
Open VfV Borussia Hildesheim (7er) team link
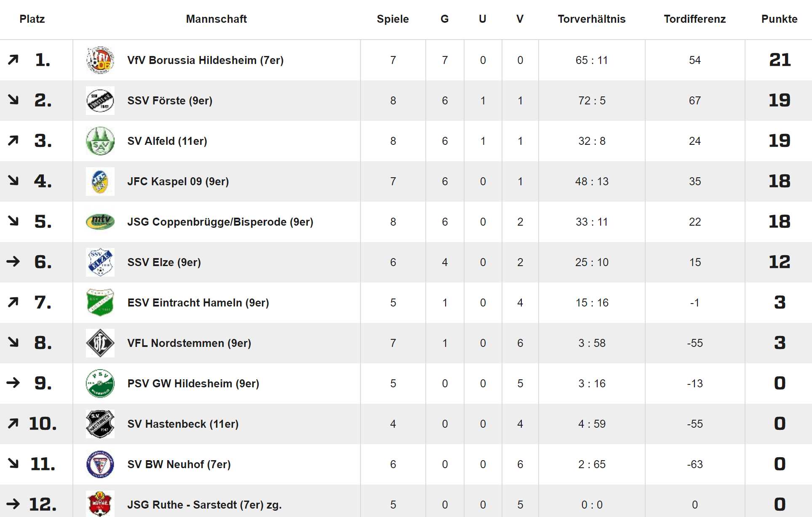click(206, 60)
